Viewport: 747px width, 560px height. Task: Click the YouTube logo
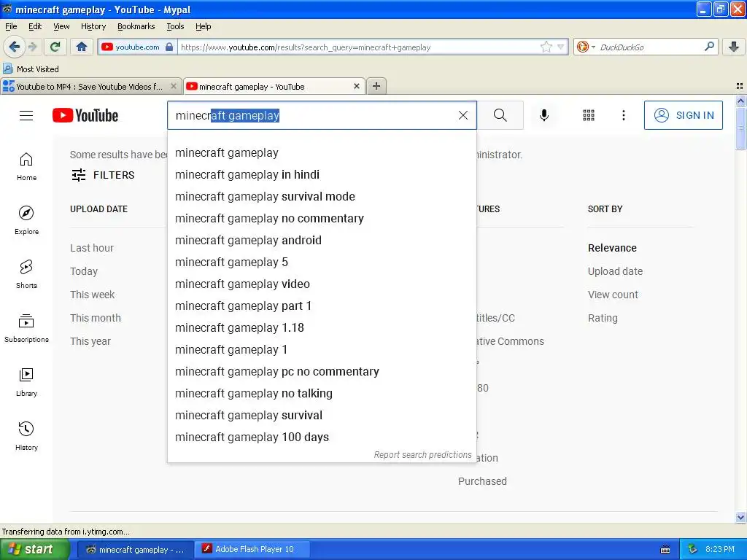(85, 116)
